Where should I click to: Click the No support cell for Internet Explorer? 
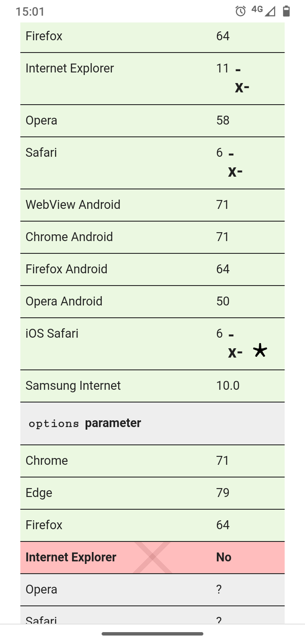(x=224, y=558)
